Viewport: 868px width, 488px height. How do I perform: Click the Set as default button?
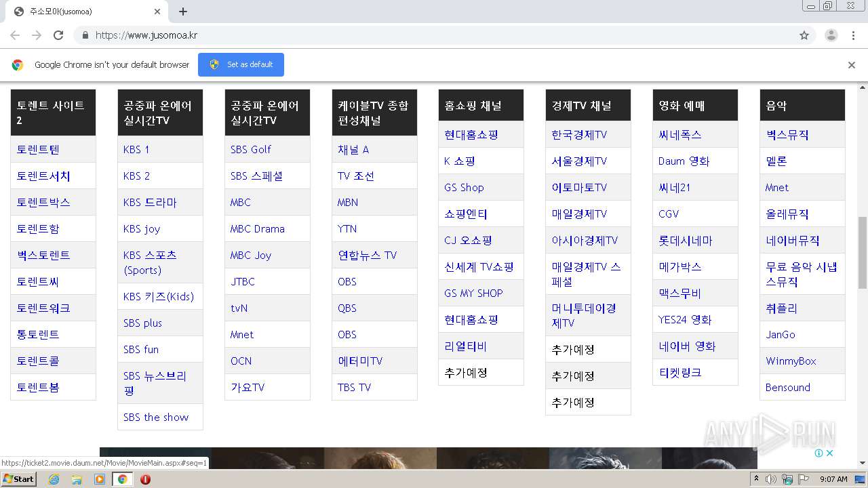point(241,64)
